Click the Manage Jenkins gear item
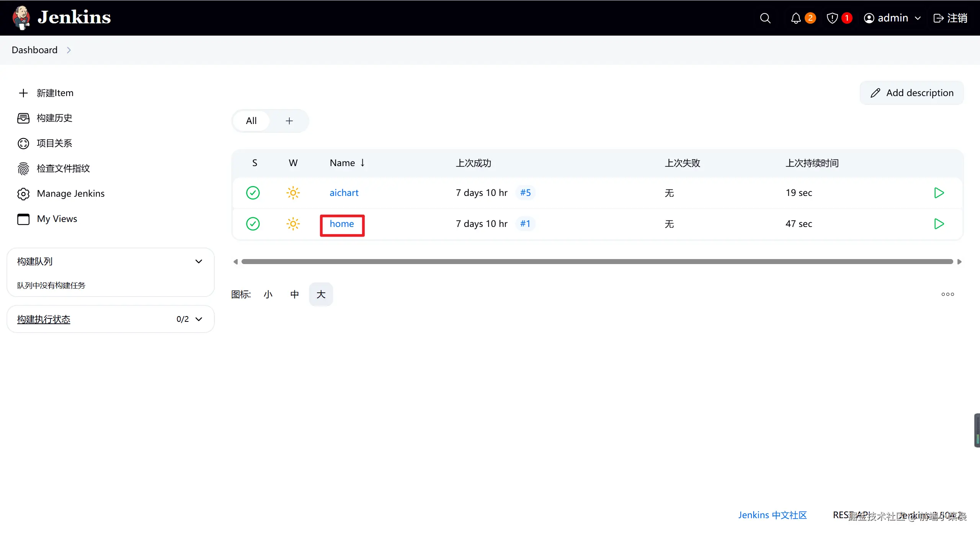Image resolution: width=980 pixels, height=535 pixels. click(70, 194)
